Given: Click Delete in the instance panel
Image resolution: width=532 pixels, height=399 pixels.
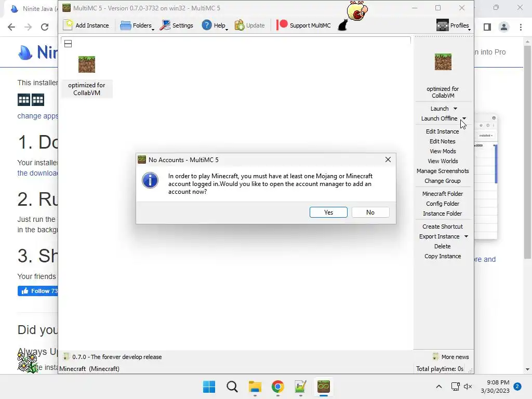Looking at the screenshot, I should (443, 246).
